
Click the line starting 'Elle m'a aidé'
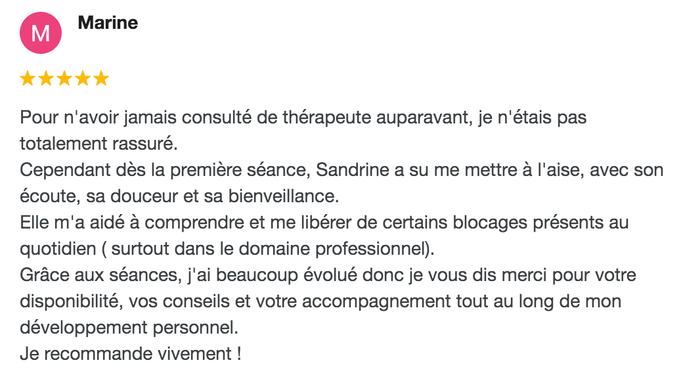pyautogui.click(x=325, y=223)
